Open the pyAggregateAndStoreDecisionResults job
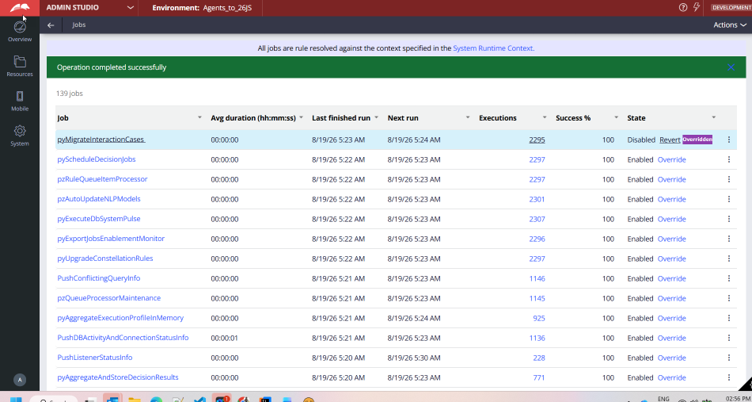The image size is (752, 402). (x=118, y=378)
